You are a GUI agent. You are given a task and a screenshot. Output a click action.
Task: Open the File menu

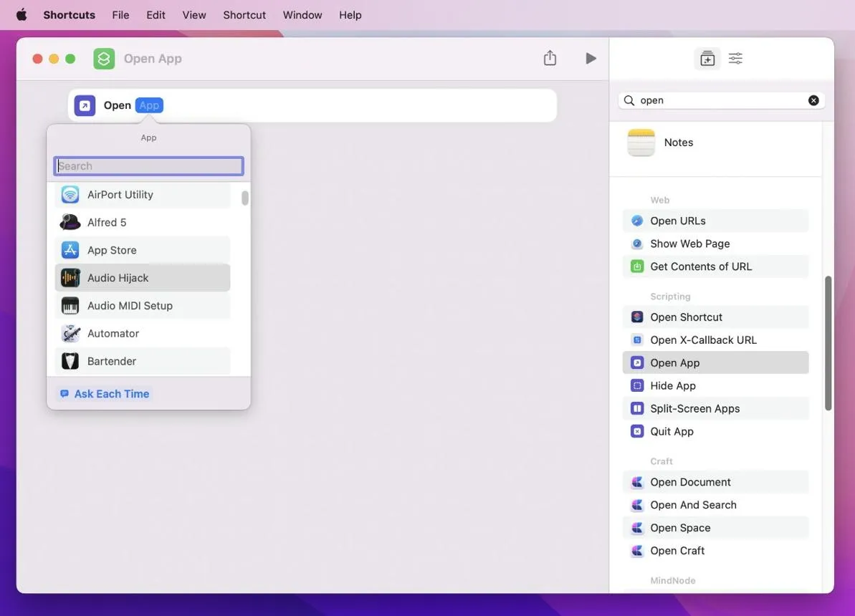coord(120,15)
